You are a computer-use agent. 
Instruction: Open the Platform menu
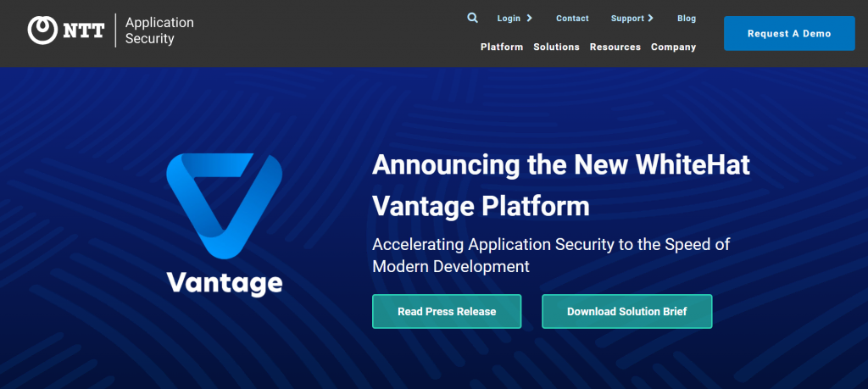(x=502, y=47)
